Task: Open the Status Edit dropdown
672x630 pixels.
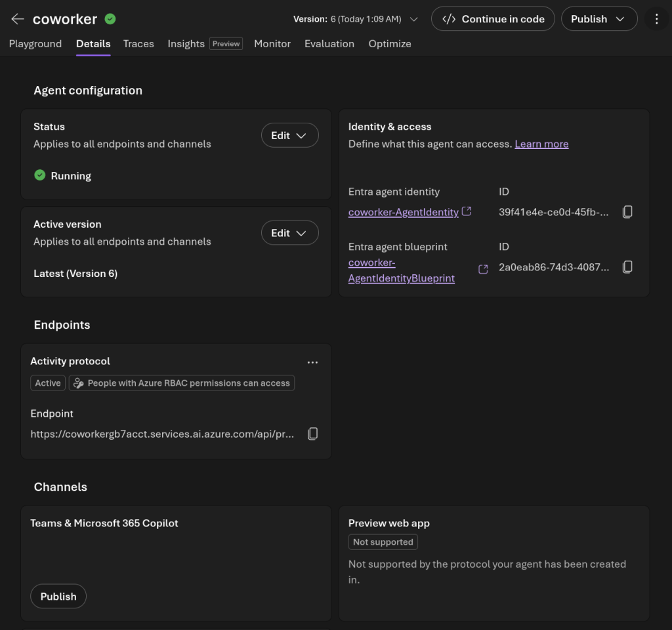Action: tap(289, 135)
